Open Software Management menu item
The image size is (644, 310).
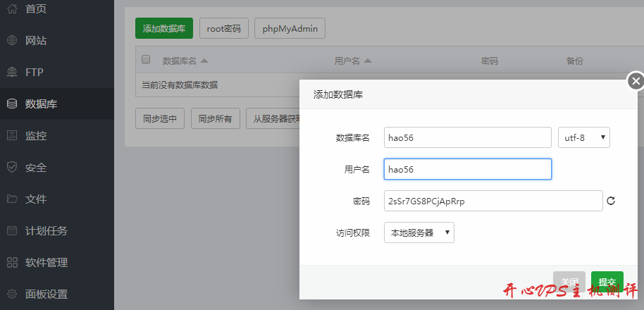click(x=47, y=263)
